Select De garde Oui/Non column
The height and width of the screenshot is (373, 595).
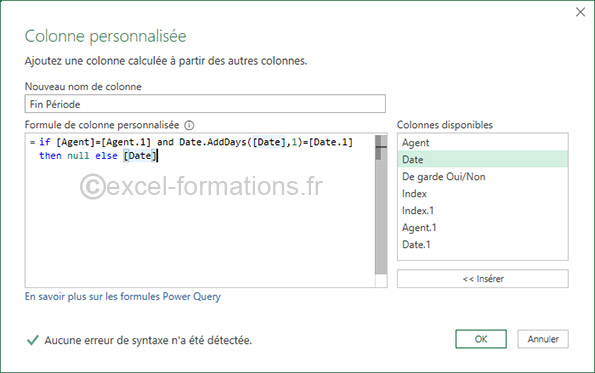483,176
